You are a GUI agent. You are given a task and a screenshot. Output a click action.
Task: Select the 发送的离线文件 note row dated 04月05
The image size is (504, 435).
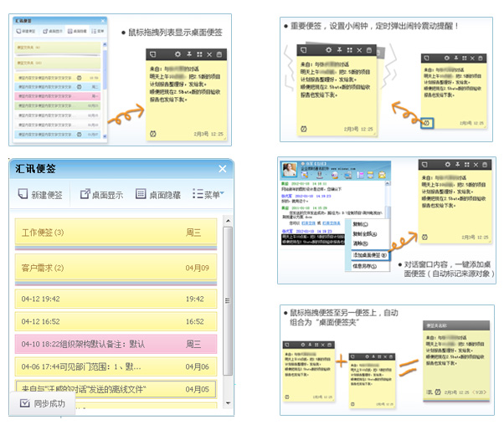tap(116, 389)
